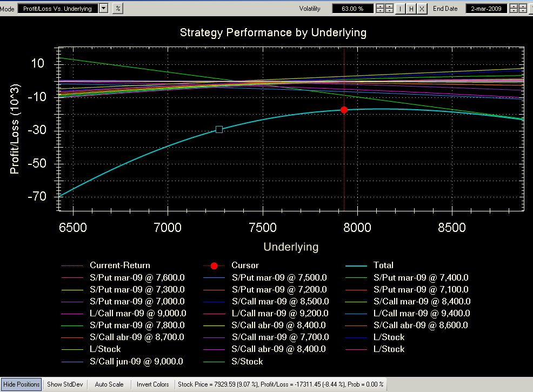Click the 'X' volatility button

[x=422, y=9]
